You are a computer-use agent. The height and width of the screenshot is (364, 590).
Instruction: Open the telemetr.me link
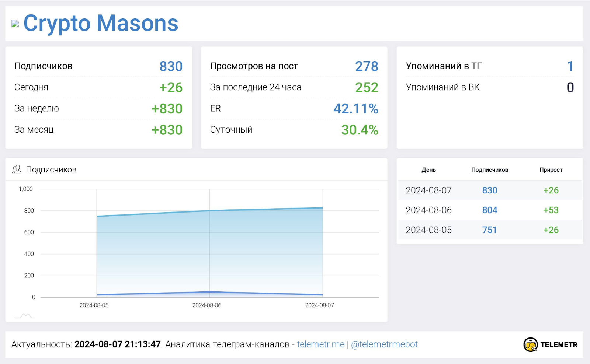tap(321, 344)
